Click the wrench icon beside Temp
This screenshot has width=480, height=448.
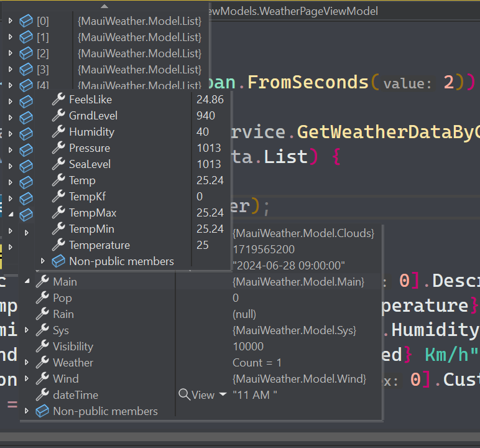coord(58,180)
